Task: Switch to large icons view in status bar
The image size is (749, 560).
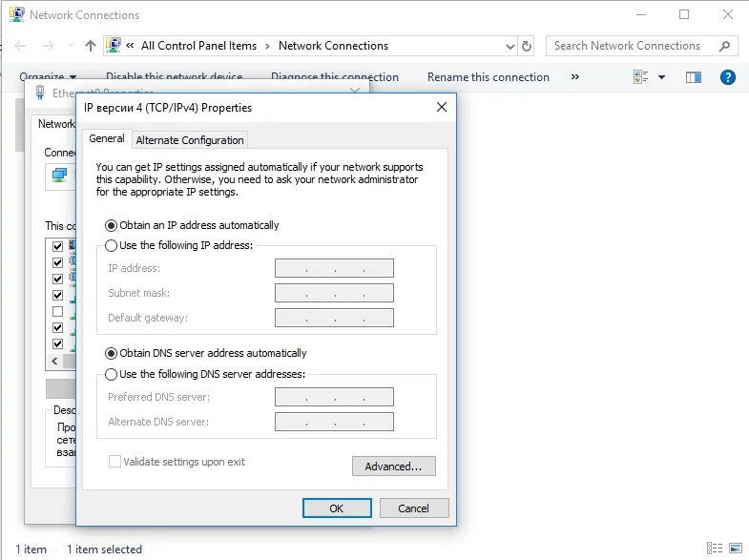Action: click(x=736, y=548)
